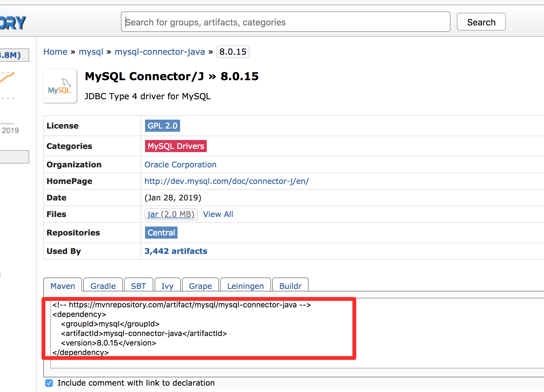Open the dev.mysql.com homepage link
The image size is (544, 392).
tap(227, 181)
